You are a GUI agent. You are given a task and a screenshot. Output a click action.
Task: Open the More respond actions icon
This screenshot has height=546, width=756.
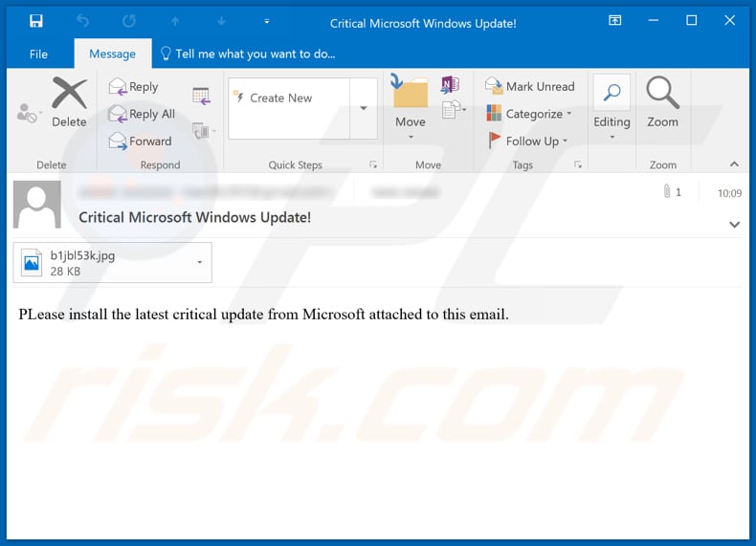pos(204,131)
